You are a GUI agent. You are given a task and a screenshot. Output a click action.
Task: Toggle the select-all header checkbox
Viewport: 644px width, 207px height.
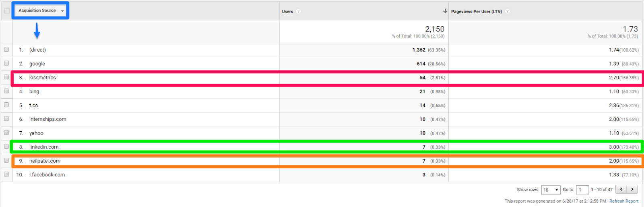coord(7,11)
